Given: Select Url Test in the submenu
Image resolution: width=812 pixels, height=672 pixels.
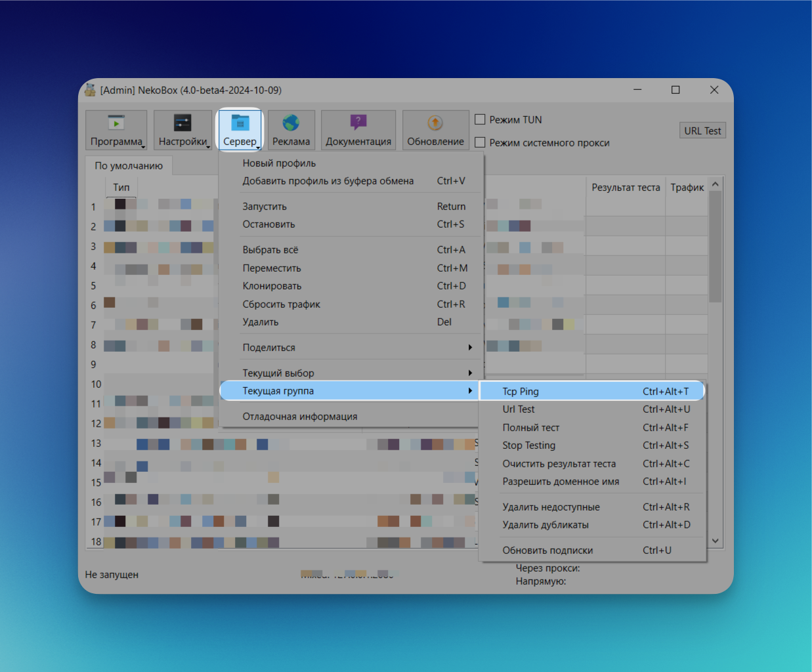Looking at the screenshot, I should coord(593,409).
